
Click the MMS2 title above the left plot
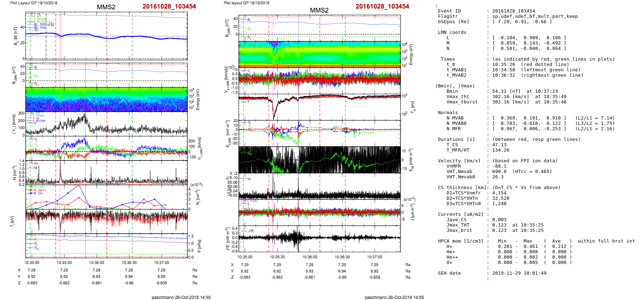(x=106, y=7)
